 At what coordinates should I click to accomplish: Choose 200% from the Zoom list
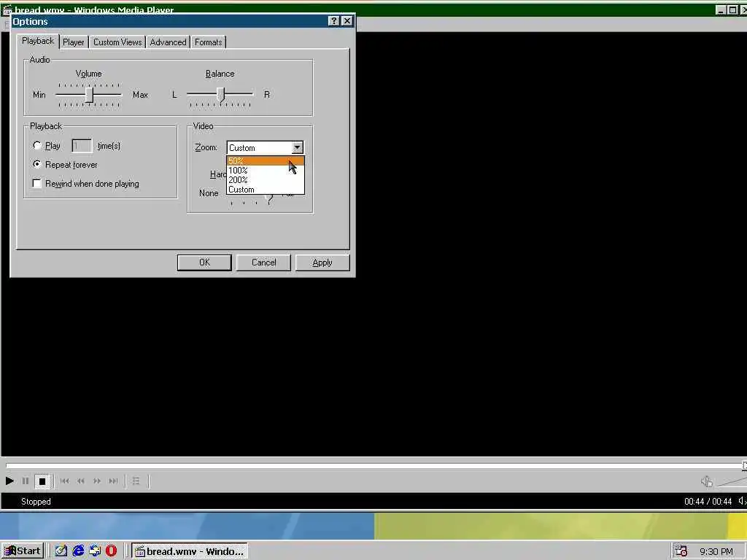(266, 180)
